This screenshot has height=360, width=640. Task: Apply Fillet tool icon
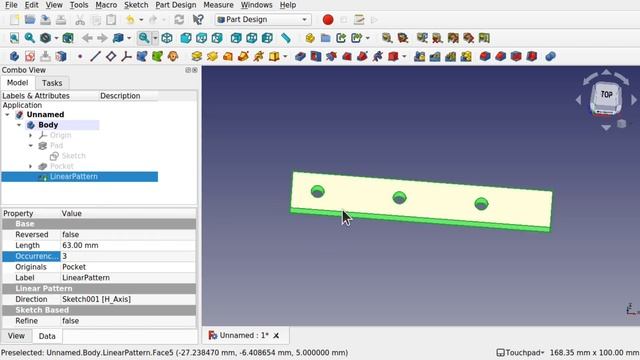tap(485, 56)
